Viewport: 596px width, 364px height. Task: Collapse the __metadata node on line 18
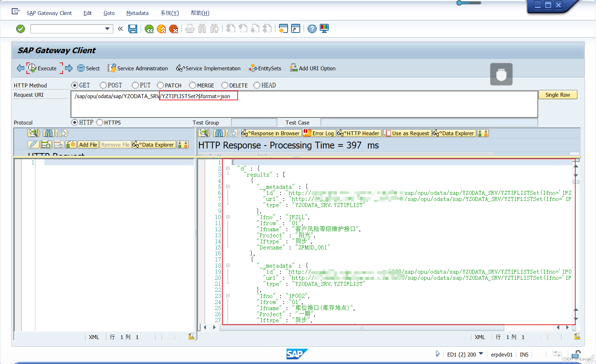[x=228, y=266]
